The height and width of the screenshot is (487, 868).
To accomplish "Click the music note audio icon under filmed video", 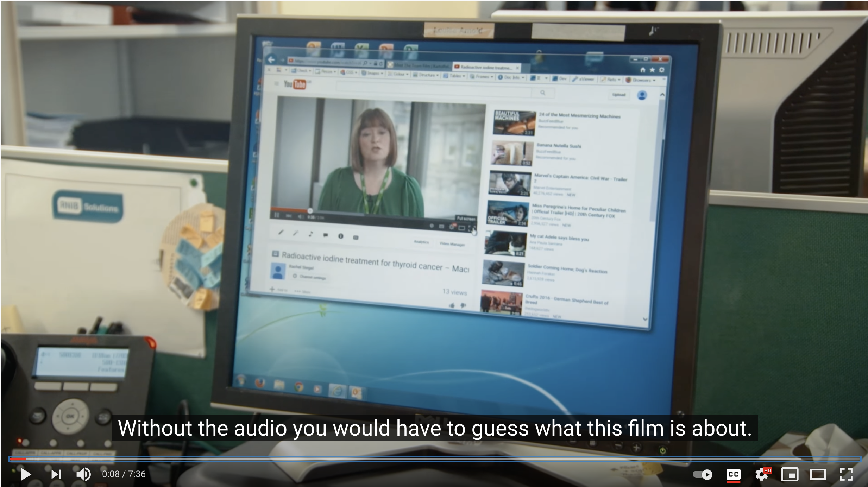I will coord(310,234).
